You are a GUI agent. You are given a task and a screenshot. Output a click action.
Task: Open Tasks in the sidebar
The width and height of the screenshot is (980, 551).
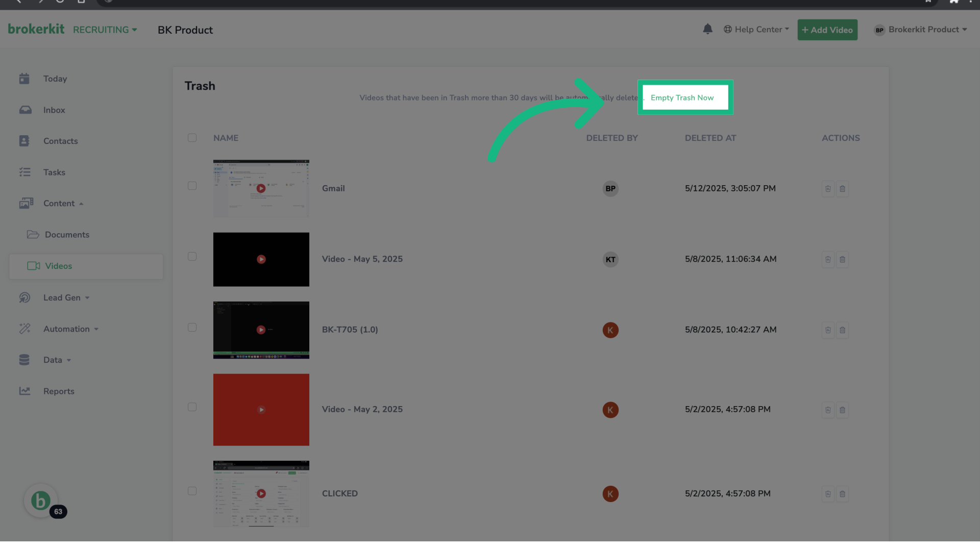pyautogui.click(x=54, y=172)
